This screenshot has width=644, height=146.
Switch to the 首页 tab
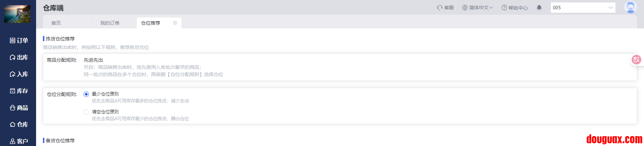tap(56, 23)
